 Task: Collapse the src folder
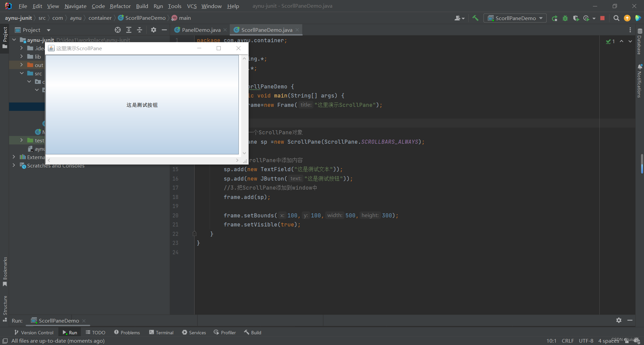(x=21, y=73)
